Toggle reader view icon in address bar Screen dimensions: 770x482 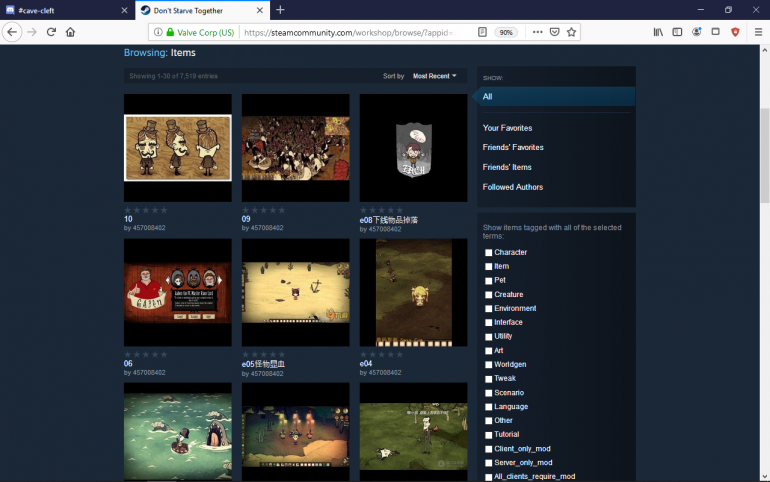482,32
